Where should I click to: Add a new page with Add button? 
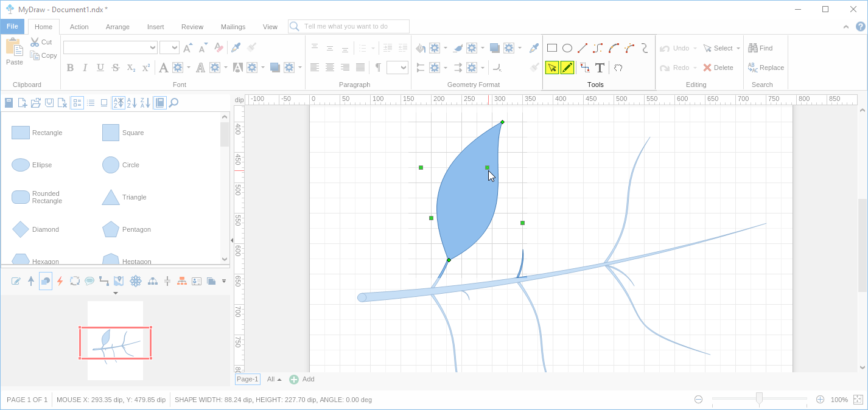coord(302,379)
